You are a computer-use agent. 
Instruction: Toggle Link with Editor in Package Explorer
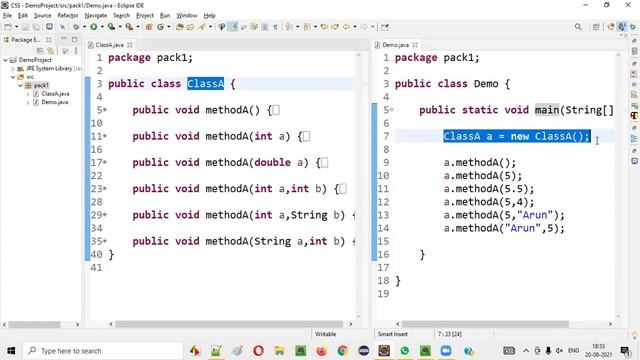pyautogui.click(x=51, y=51)
